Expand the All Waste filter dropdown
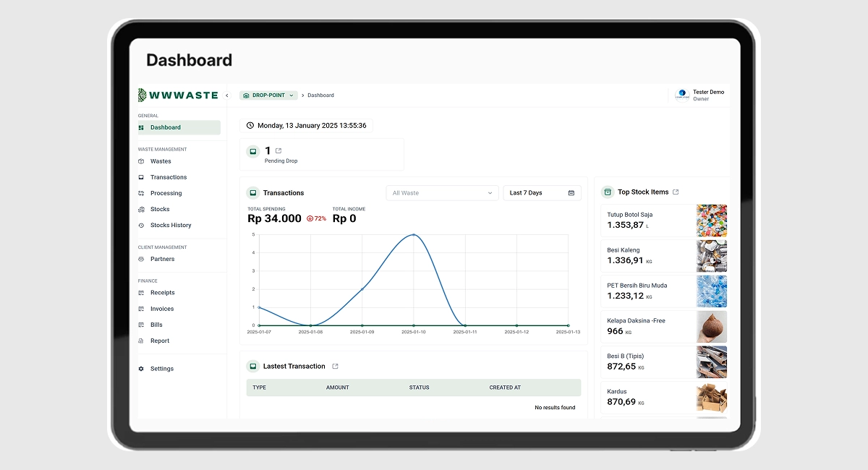The width and height of the screenshot is (868, 470). 441,192
